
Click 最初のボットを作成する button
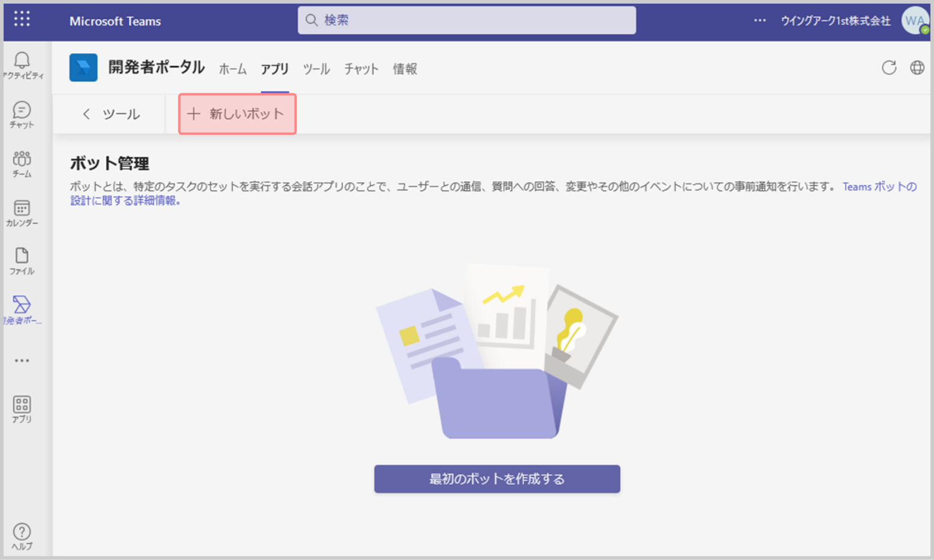pyautogui.click(x=497, y=479)
